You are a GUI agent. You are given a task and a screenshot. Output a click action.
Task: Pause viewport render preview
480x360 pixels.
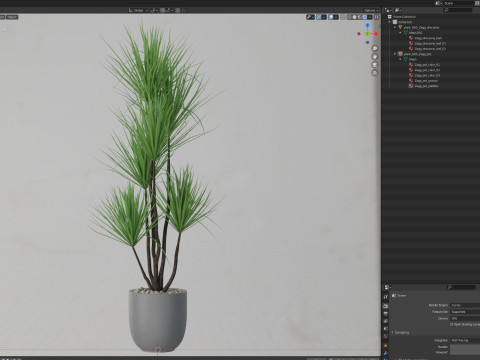click(376, 17)
